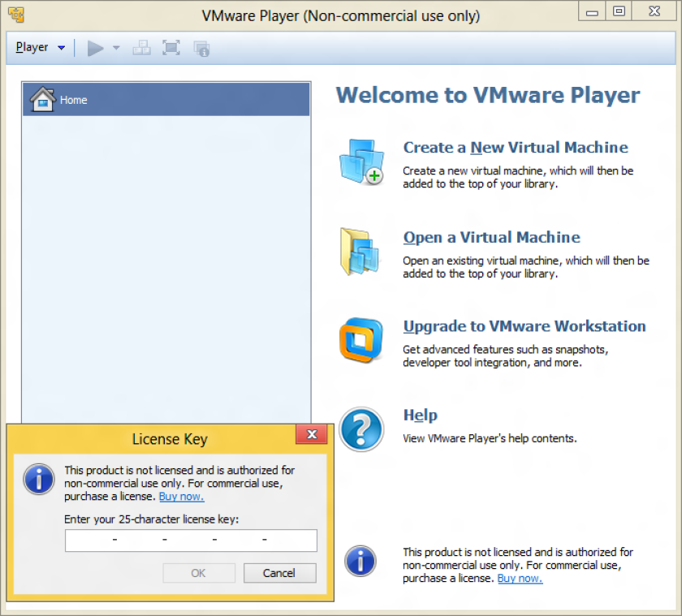Image resolution: width=682 pixels, height=616 pixels.
Task: Click the Home house icon
Action: 42,99
